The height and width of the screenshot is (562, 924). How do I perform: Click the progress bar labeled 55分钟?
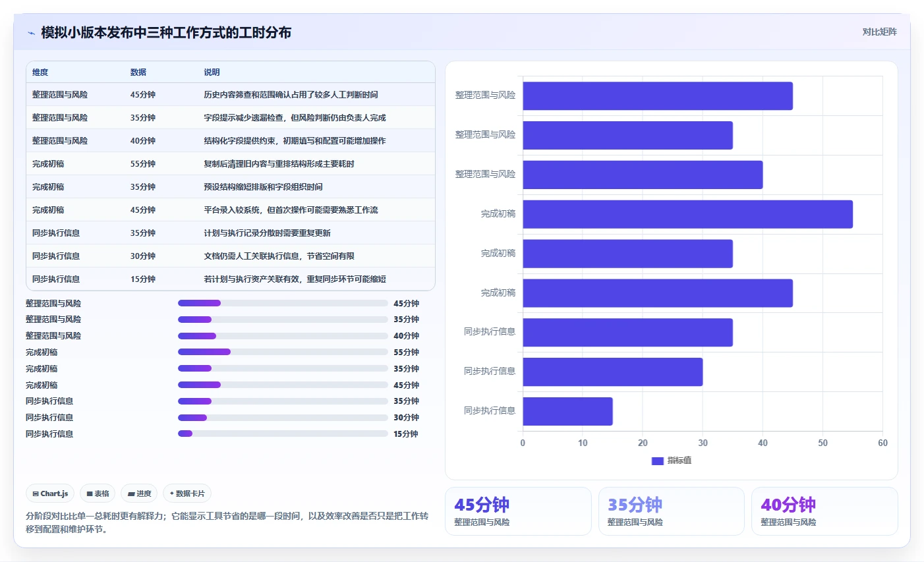[x=283, y=352]
